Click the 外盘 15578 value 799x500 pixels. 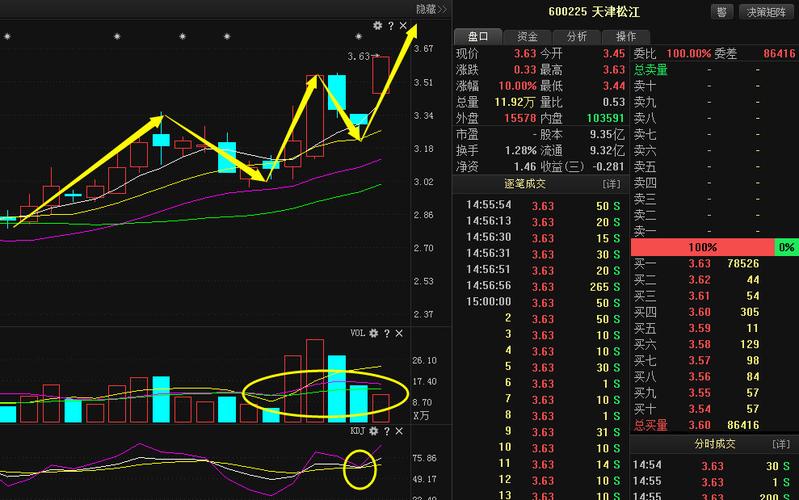coord(520,118)
